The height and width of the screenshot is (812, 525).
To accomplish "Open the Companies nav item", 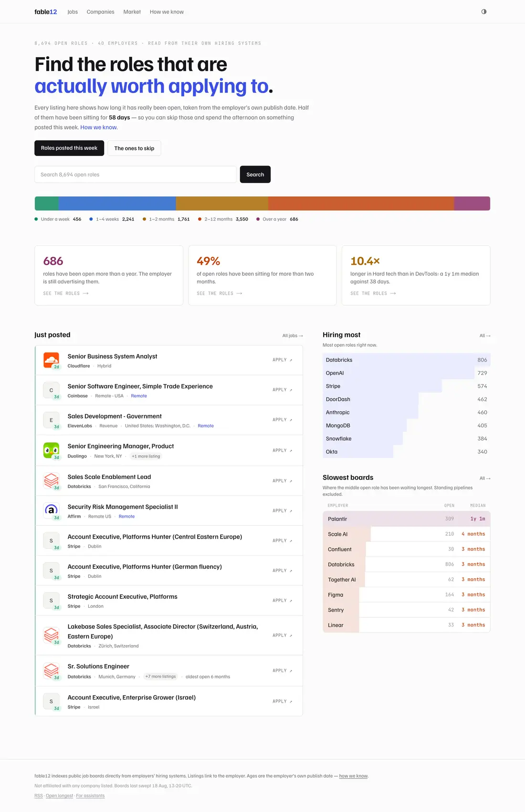I will click(x=100, y=12).
